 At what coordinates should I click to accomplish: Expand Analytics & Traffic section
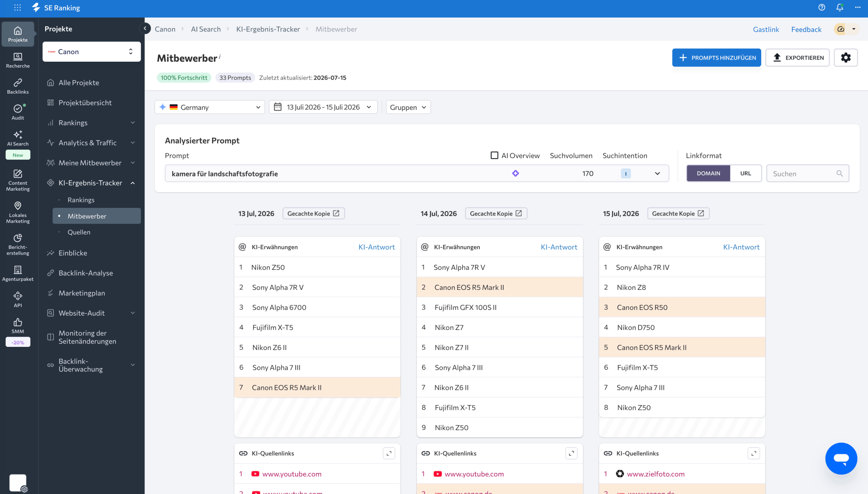coord(133,143)
